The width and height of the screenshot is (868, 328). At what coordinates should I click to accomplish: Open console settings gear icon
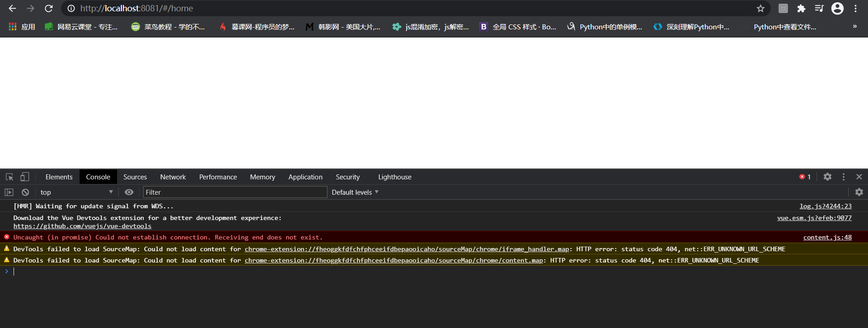(x=859, y=192)
